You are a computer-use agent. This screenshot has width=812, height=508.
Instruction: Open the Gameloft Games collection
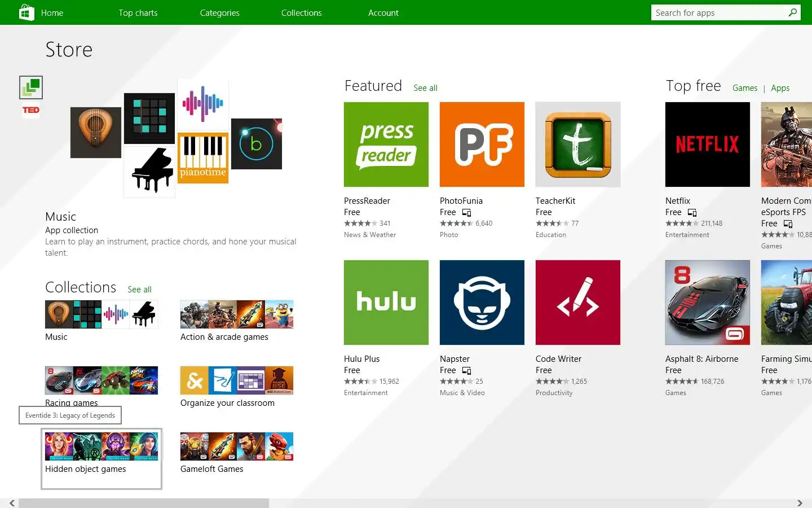tap(237, 446)
